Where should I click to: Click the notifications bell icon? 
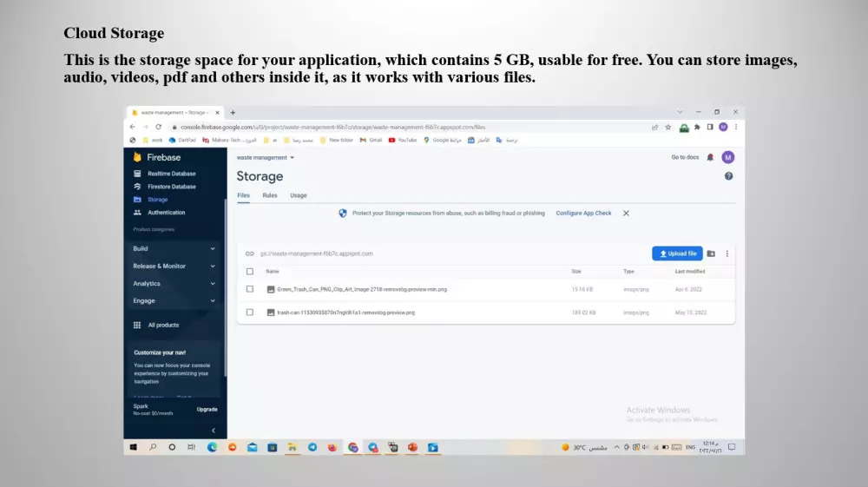click(x=710, y=158)
